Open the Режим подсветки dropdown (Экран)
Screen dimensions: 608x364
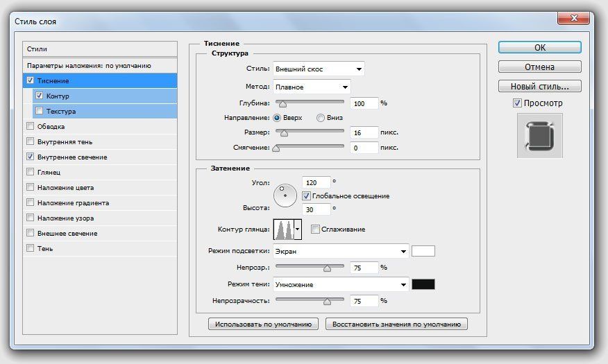pyautogui.click(x=341, y=251)
